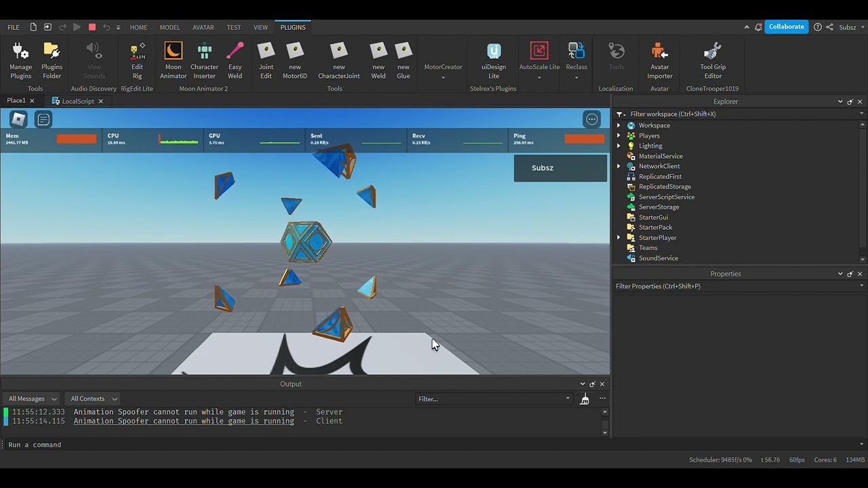Open the Avatar Importer
This screenshot has width=868, height=488.
tap(659, 61)
